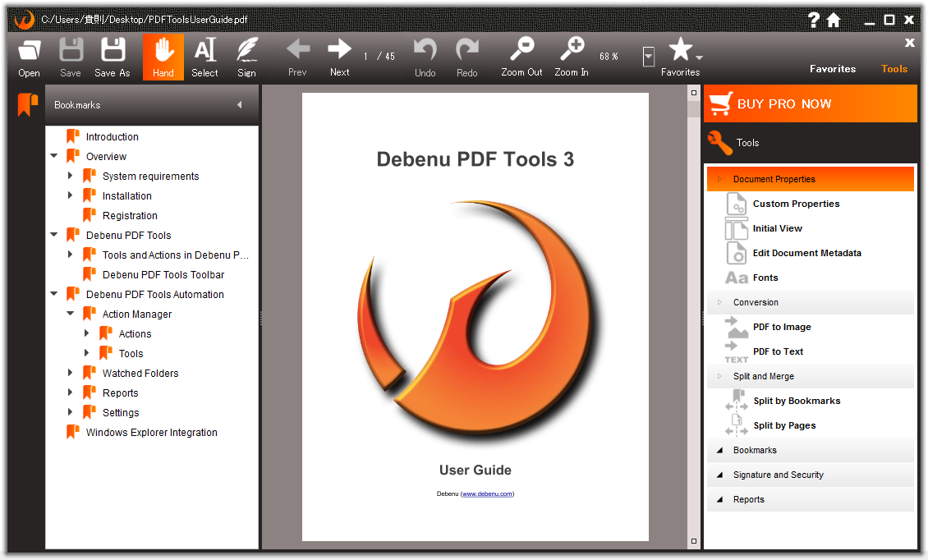Viewport: 928px width, 560px height.
Task: Click the 68 % zoom value
Action: [x=609, y=57]
